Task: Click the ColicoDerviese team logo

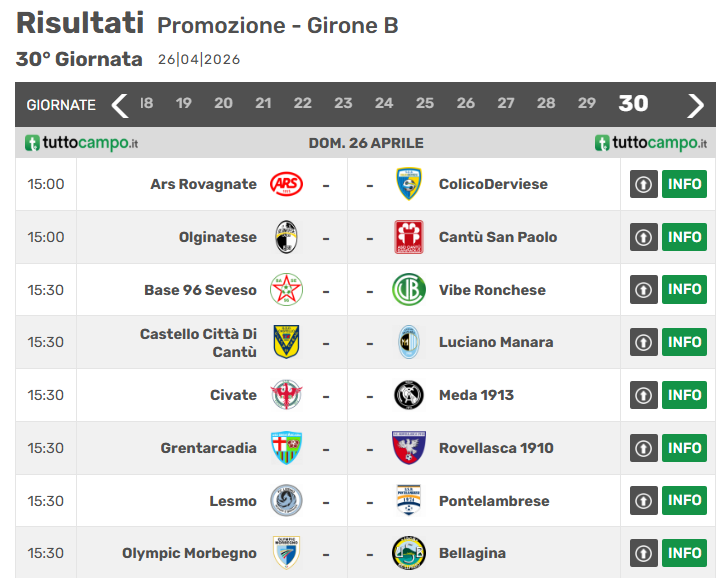Action: (408, 184)
